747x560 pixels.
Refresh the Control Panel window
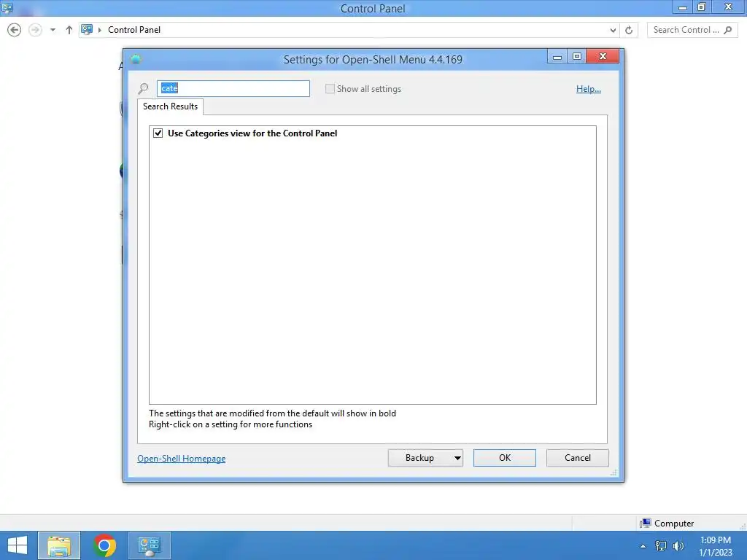click(629, 30)
